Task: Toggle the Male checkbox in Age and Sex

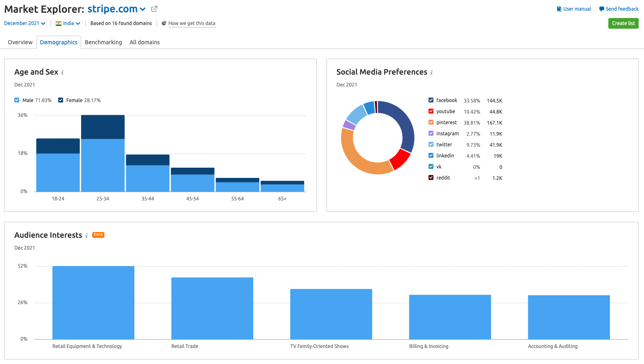Action: tap(17, 100)
